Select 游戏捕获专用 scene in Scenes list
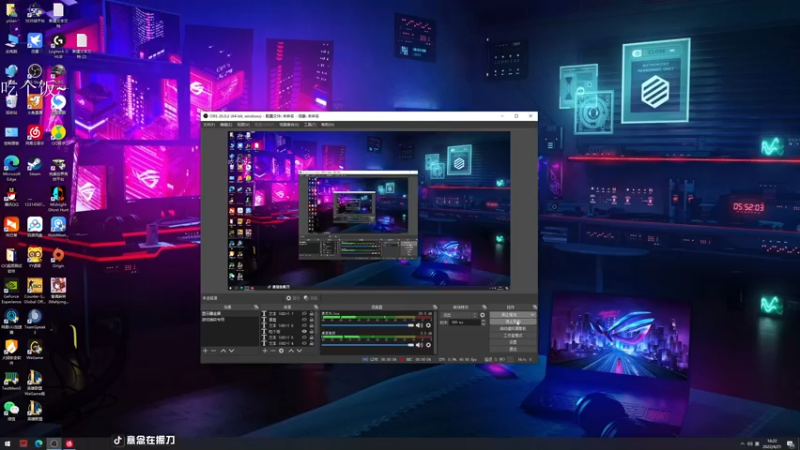Viewport: 800px width, 450px height. pos(230,320)
